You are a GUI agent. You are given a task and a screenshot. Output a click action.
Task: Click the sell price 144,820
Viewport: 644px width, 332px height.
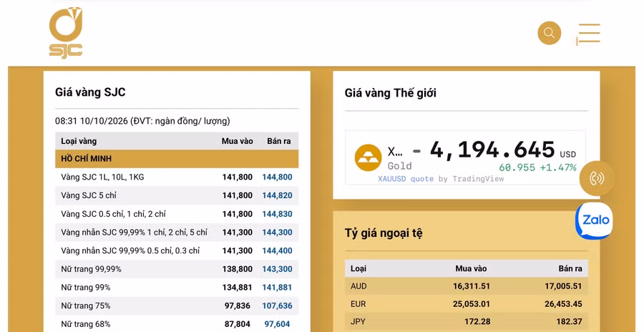[277, 195]
